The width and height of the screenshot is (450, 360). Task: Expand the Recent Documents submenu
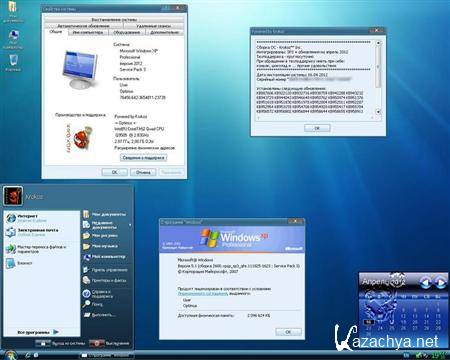point(106,225)
